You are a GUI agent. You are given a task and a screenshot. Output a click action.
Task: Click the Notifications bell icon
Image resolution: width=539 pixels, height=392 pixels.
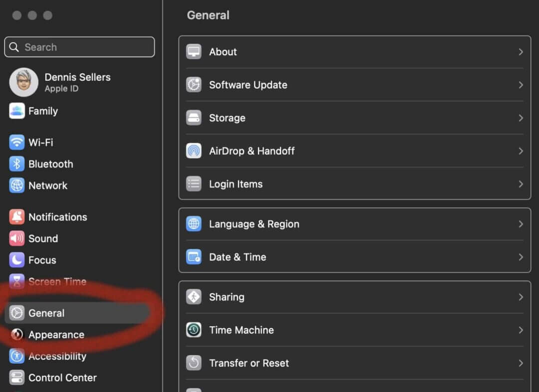click(x=17, y=217)
